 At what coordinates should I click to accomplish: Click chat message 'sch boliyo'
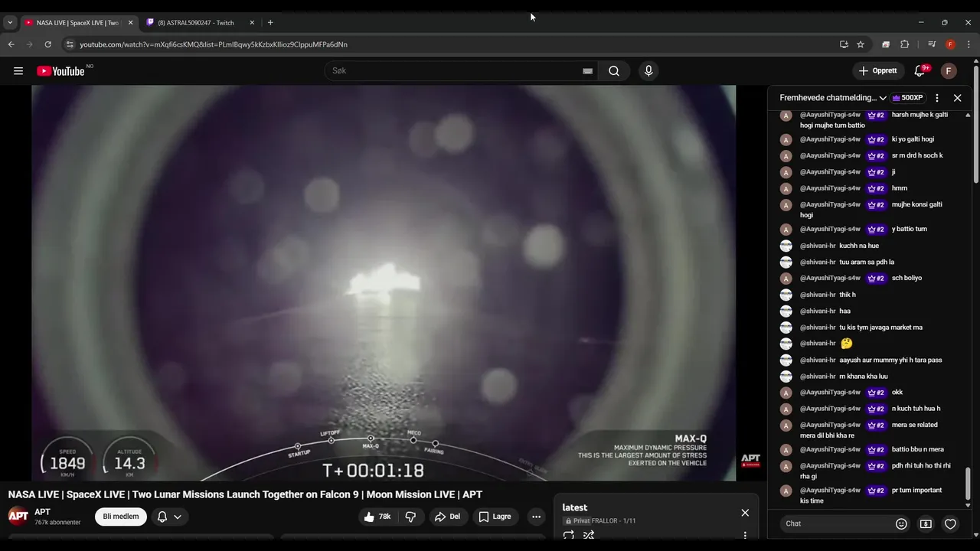(906, 278)
